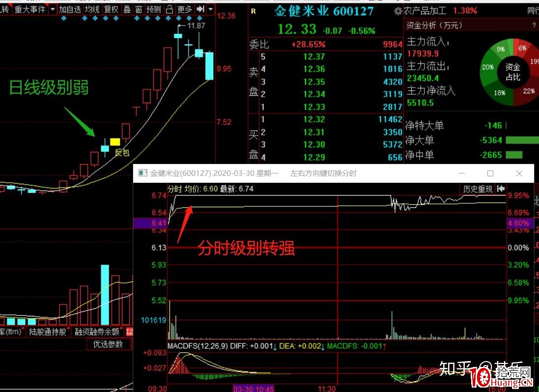Select sell level 4 price 12.36
This screenshot has width=539, height=392.
point(314,69)
